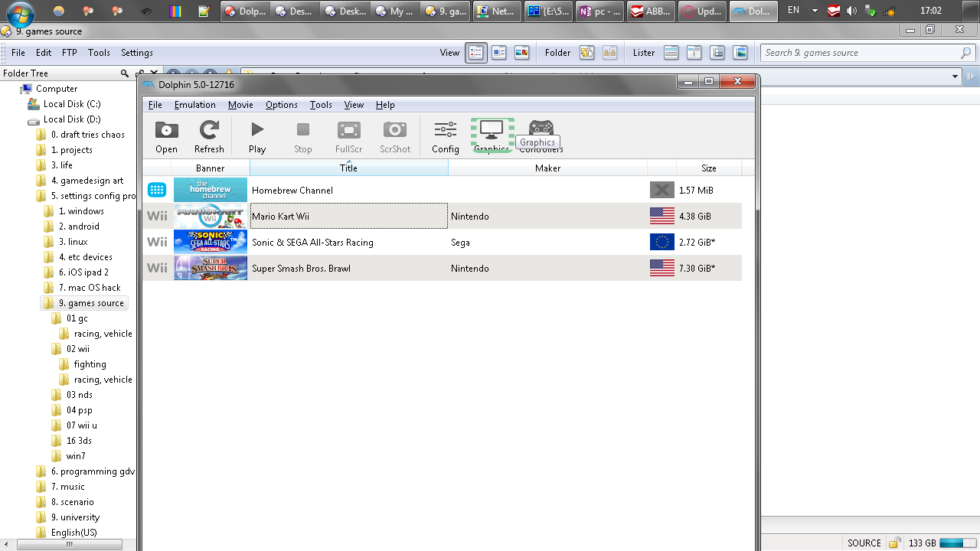980x551 pixels.
Task: Click the Homebrew Channel blue platform icon
Action: pyautogui.click(x=157, y=190)
